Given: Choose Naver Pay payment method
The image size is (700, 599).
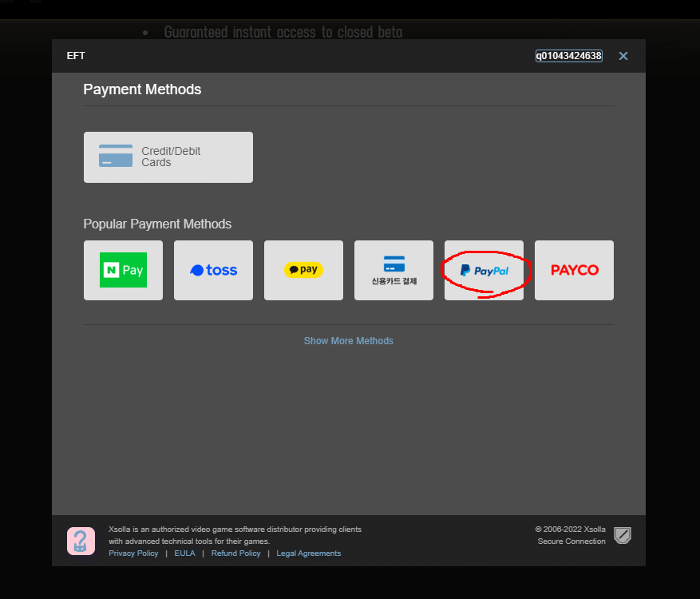Looking at the screenshot, I should [123, 270].
